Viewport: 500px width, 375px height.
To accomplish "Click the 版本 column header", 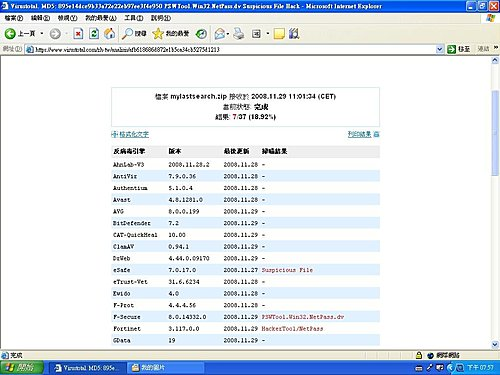I will (x=175, y=151).
